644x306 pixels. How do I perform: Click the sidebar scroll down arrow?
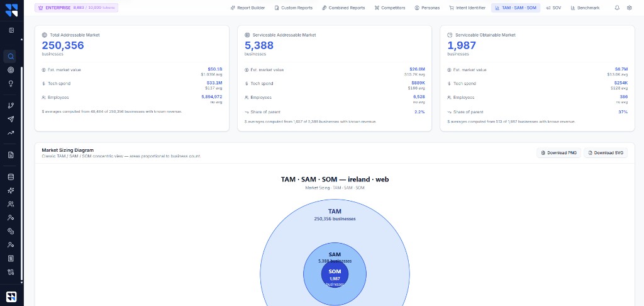pyautogui.click(x=21, y=284)
